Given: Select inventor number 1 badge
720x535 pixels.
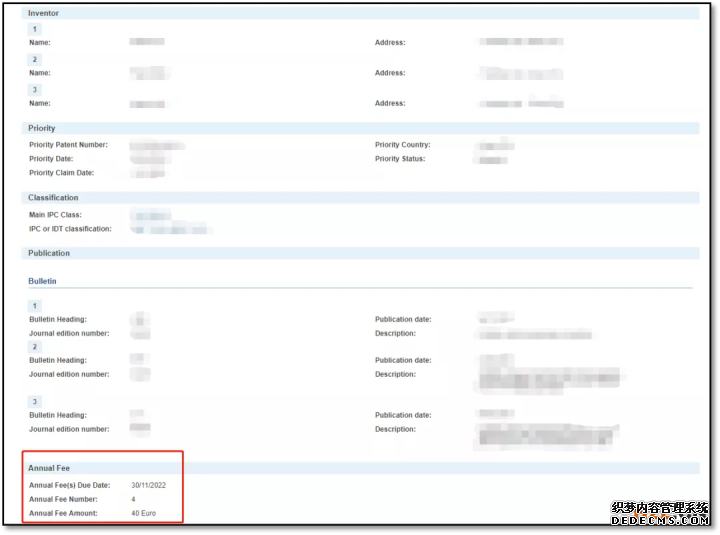Looking at the screenshot, I should [34, 29].
